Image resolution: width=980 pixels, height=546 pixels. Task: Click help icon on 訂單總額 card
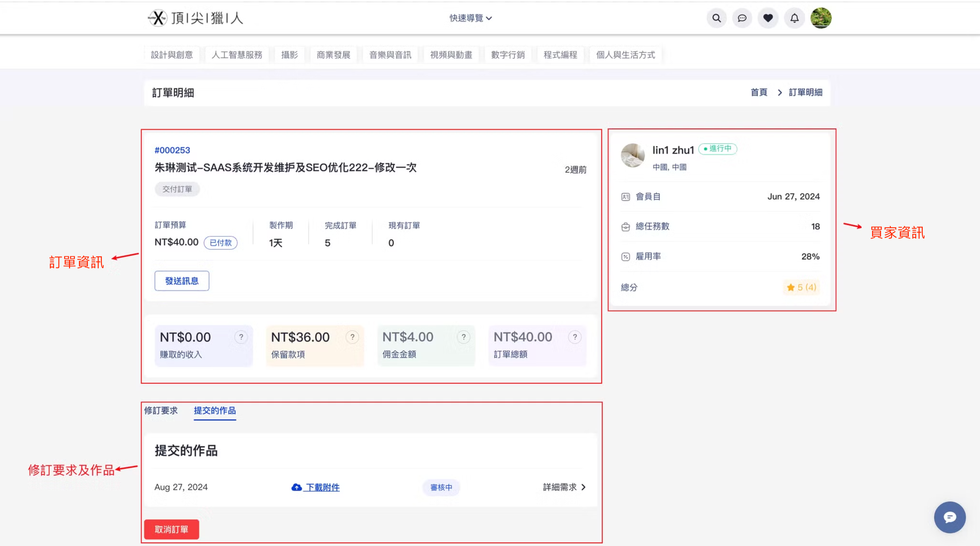click(574, 337)
